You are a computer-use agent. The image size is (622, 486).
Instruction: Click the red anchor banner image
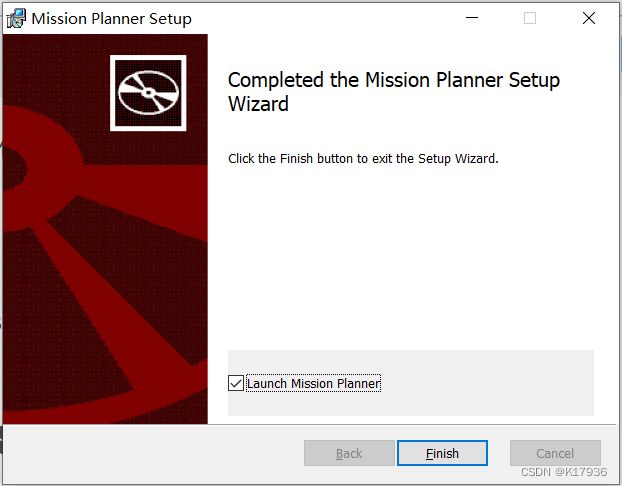tap(100, 280)
